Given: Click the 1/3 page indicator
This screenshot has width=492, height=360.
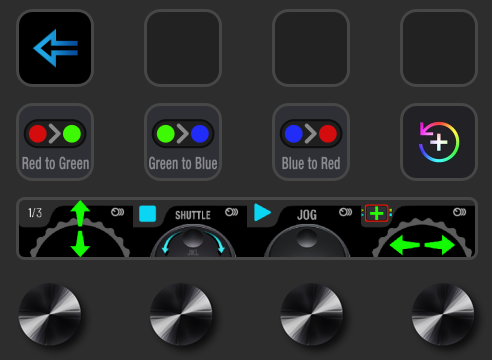Looking at the screenshot, I should pos(35,213).
